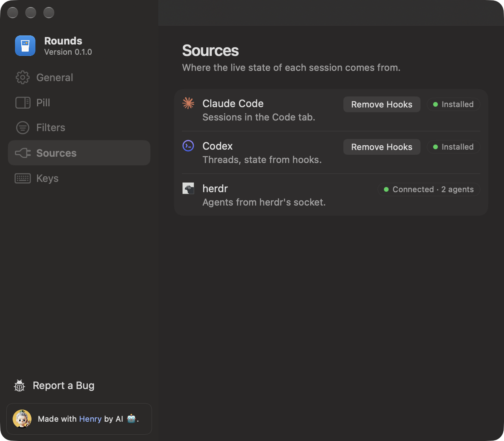
Task: Click the herdr title text
Action: pyautogui.click(x=215, y=189)
